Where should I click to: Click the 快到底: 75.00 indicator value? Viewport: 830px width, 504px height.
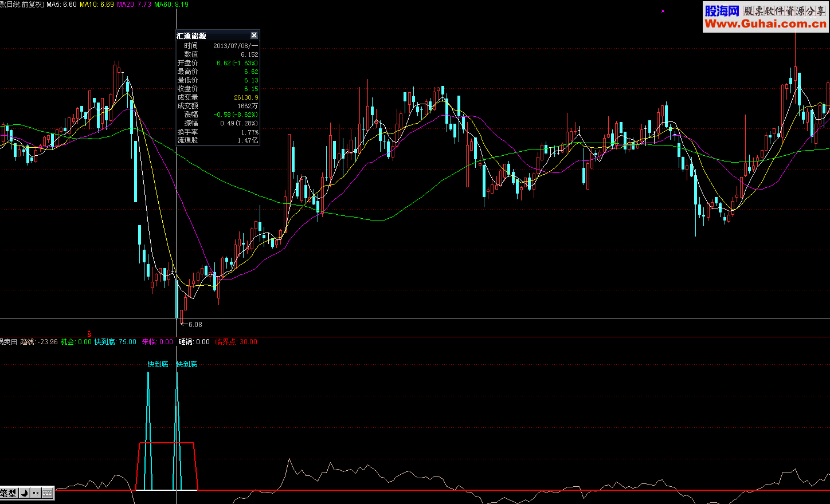click(x=115, y=342)
